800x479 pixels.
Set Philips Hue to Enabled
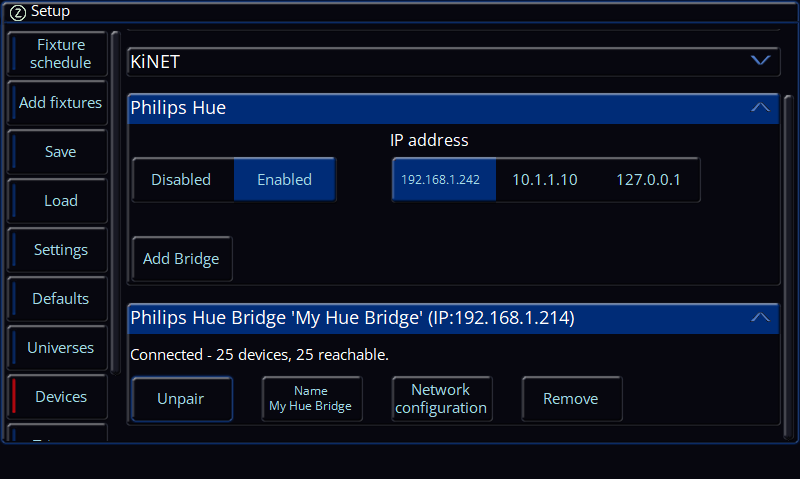(285, 180)
